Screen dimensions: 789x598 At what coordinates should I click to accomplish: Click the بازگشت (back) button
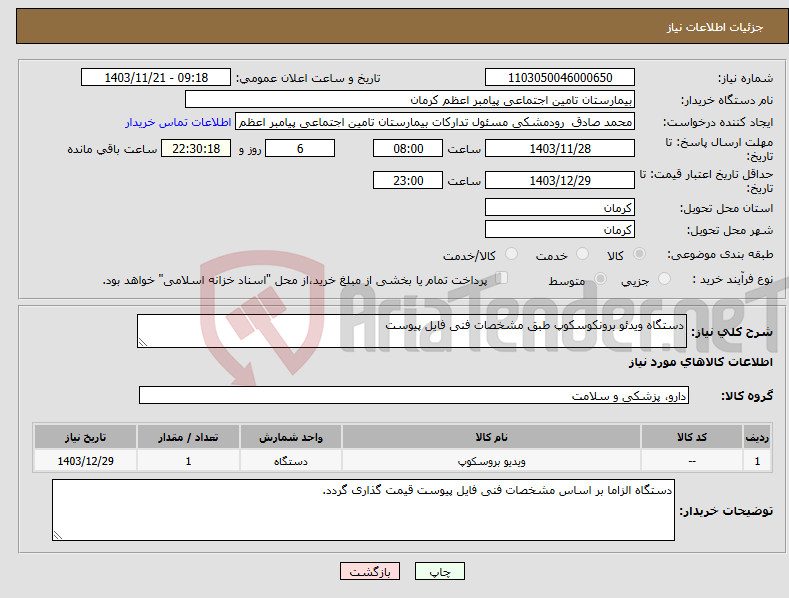370,571
